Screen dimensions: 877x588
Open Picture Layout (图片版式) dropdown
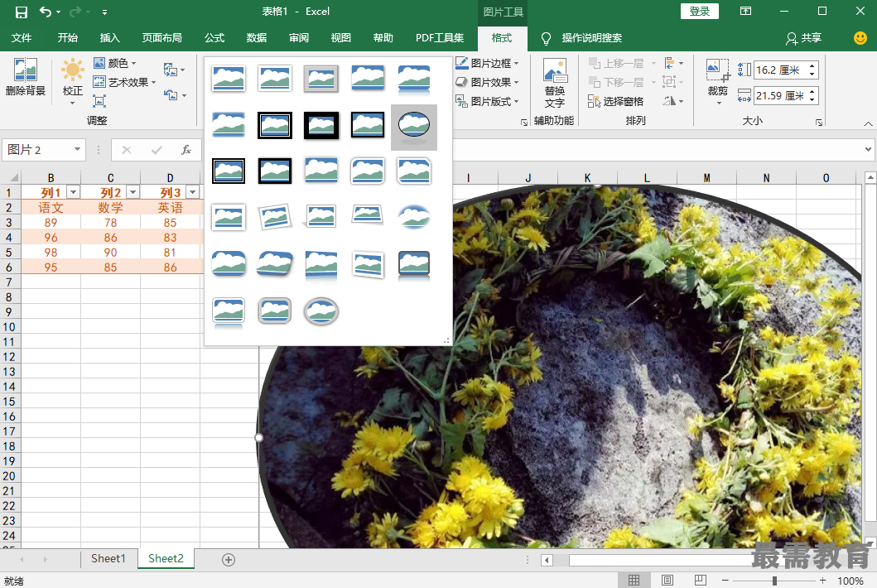click(487, 101)
